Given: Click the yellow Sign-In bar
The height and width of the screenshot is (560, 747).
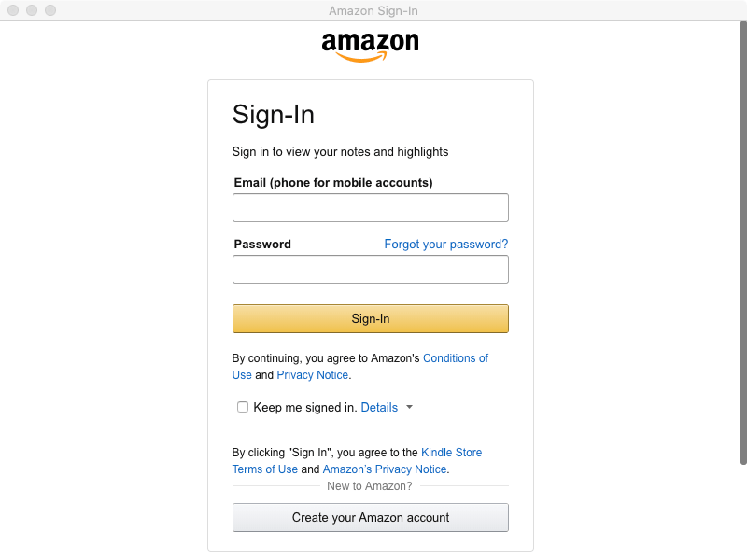Looking at the screenshot, I should pyautogui.click(x=370, y=318).
